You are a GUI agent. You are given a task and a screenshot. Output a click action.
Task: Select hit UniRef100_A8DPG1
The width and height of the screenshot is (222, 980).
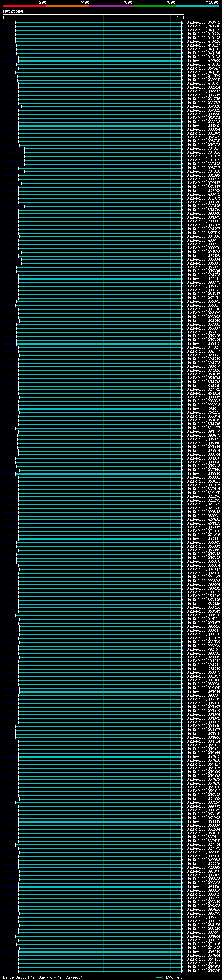coord(203,516)
